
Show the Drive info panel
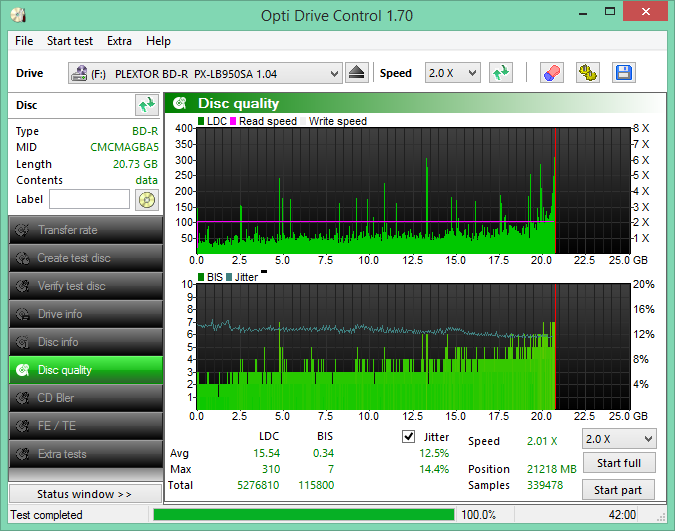tap(86, 314)
